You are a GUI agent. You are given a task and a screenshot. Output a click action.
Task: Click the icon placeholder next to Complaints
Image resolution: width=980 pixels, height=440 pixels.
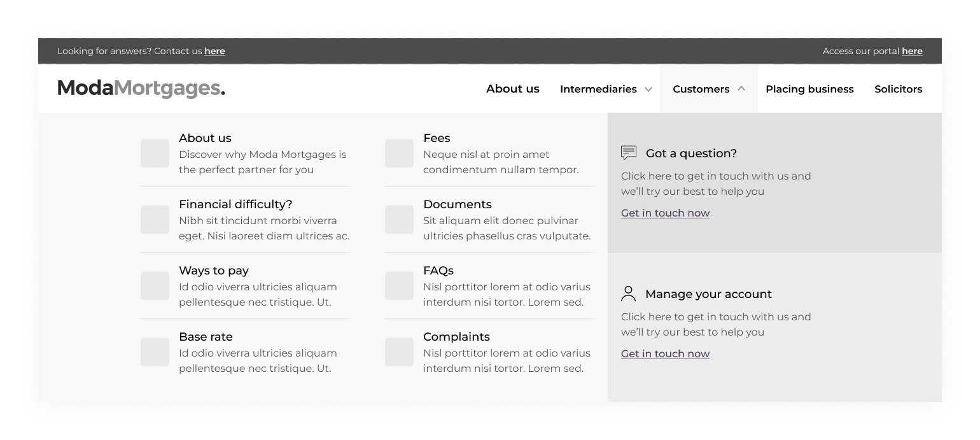coord(399,352)
